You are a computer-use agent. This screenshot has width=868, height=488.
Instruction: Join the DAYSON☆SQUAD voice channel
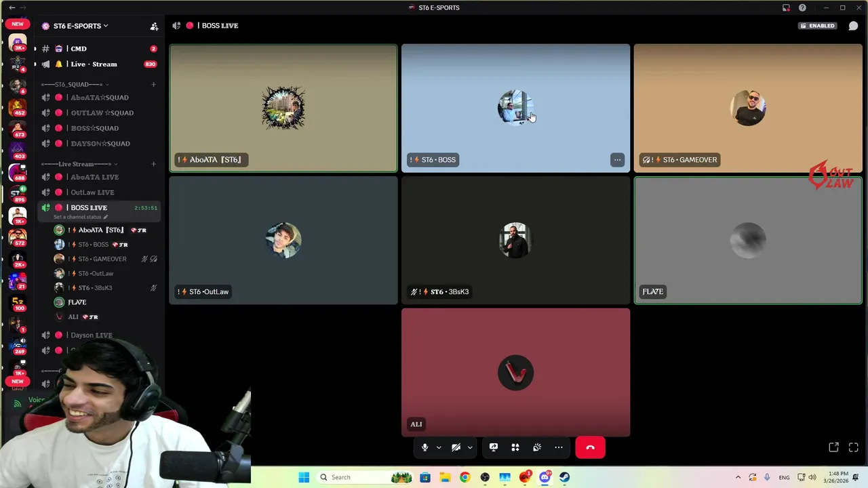(99, 143)
